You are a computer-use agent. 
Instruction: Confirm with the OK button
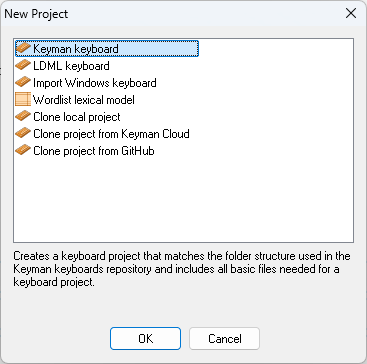click(145, 338)
